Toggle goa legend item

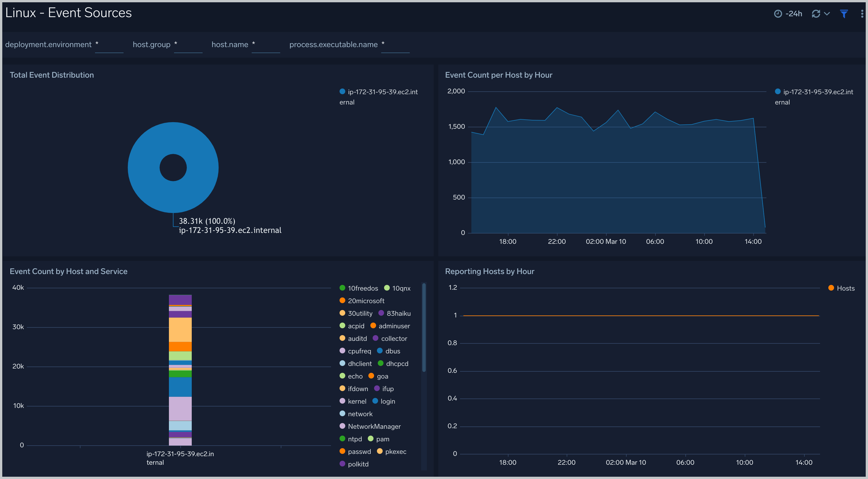click(378, 376)
